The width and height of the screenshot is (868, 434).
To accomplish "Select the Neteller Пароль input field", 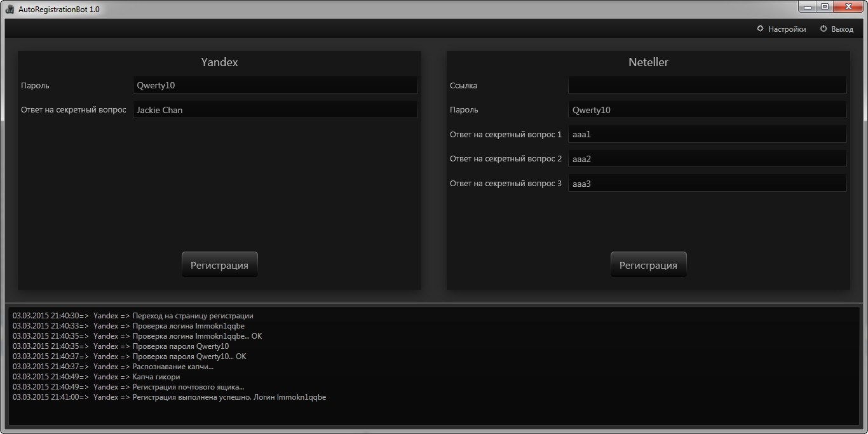I will point(707,109).
